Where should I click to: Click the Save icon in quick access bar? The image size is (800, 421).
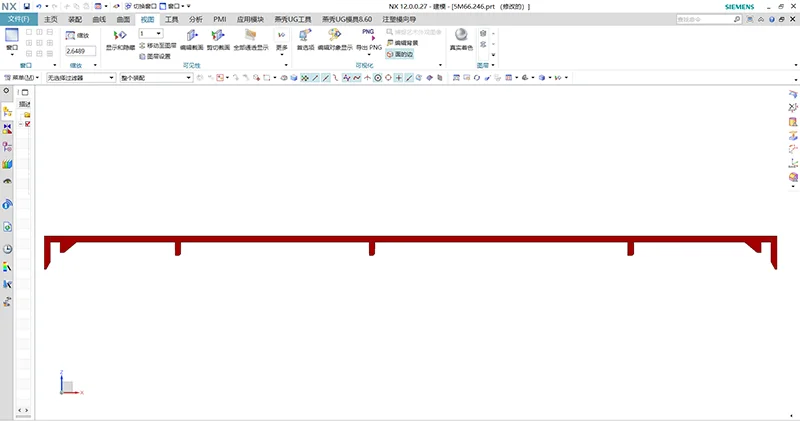(26, 6)
